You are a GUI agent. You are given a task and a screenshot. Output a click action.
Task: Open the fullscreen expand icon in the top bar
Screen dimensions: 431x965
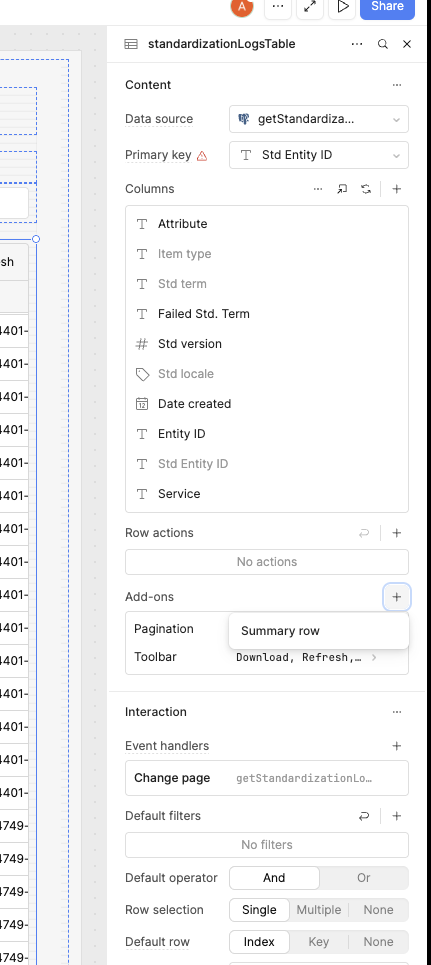tap(310, 7)
